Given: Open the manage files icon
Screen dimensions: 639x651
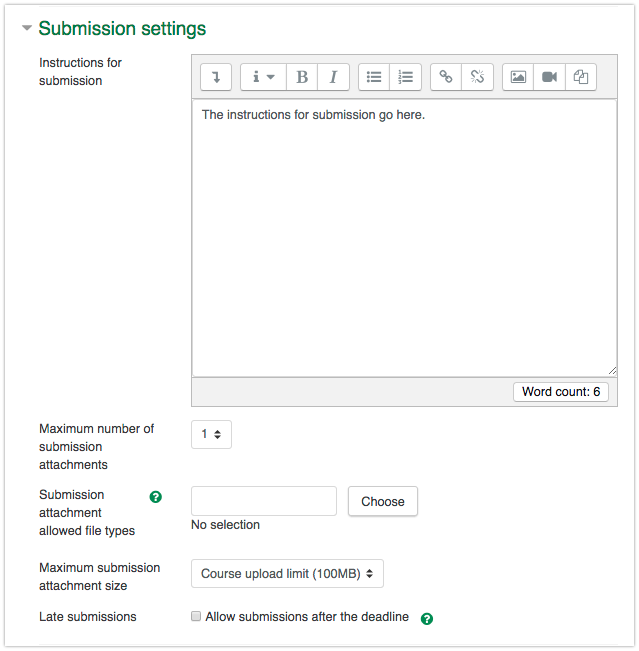Looking at the screenshot, I should click(x=580, y=77).
